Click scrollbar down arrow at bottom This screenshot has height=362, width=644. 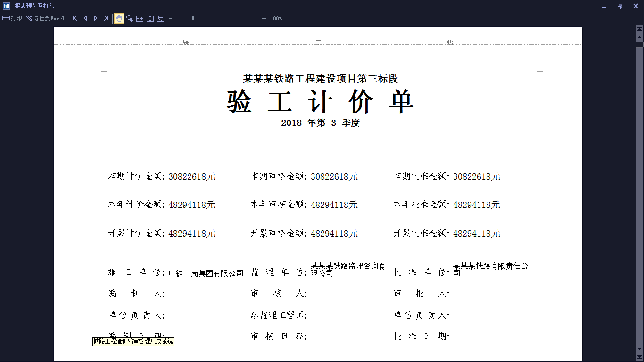click(639, 349)
